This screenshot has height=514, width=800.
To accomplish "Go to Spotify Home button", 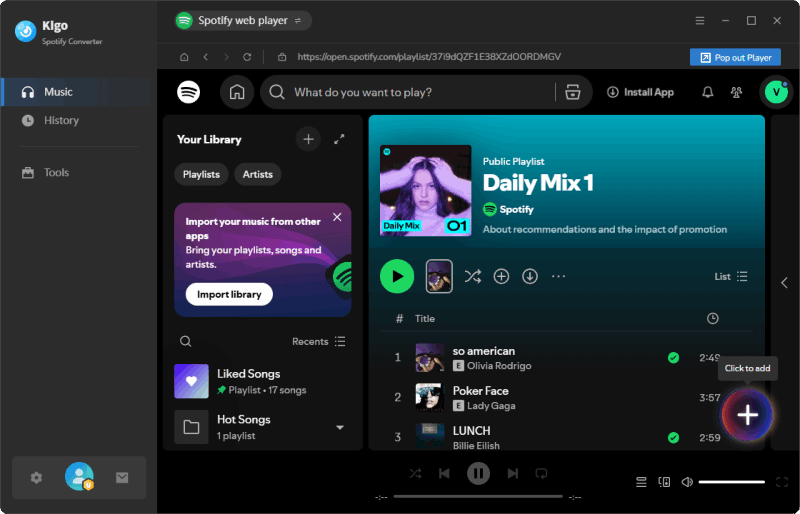I will point(237,92).
